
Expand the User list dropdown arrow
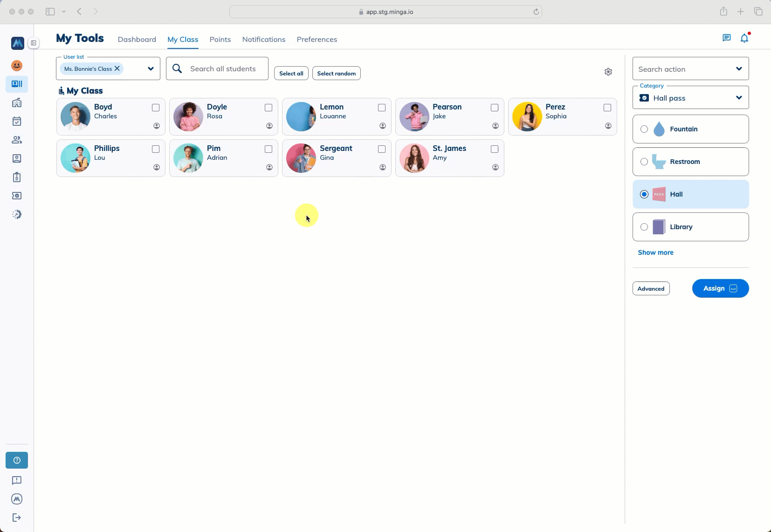[151, 69]
